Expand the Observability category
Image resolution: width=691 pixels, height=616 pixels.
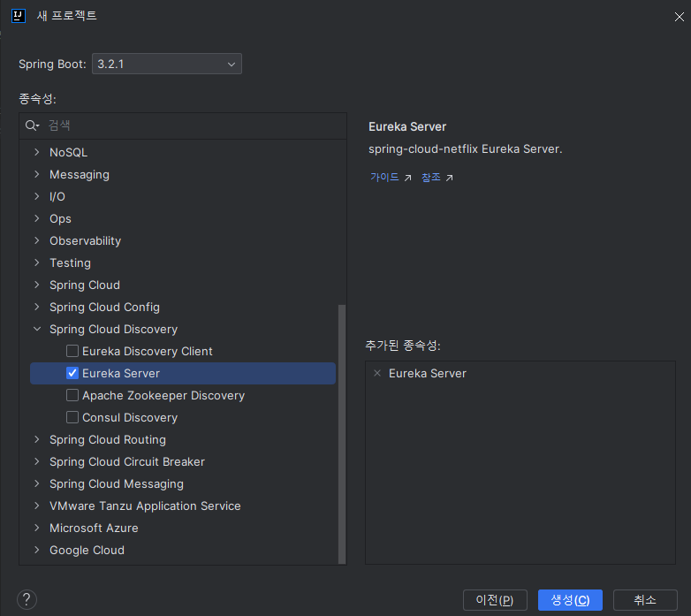click(37, 240)
